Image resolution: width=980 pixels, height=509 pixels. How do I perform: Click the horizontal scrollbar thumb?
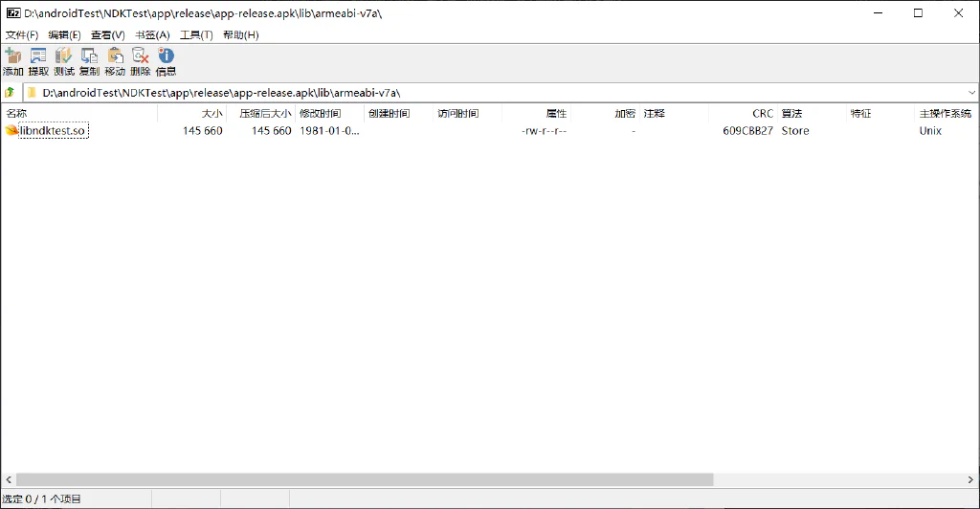pyautogui.click(x=365, y=479)
